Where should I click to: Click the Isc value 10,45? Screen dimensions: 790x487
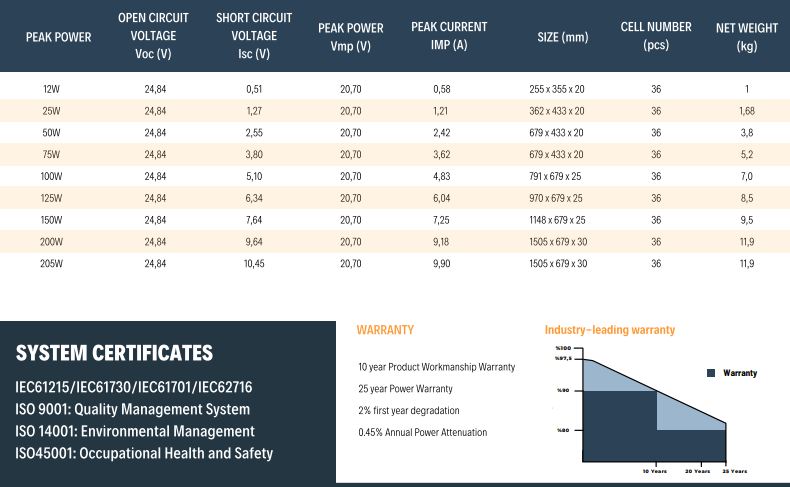(253, 264)
